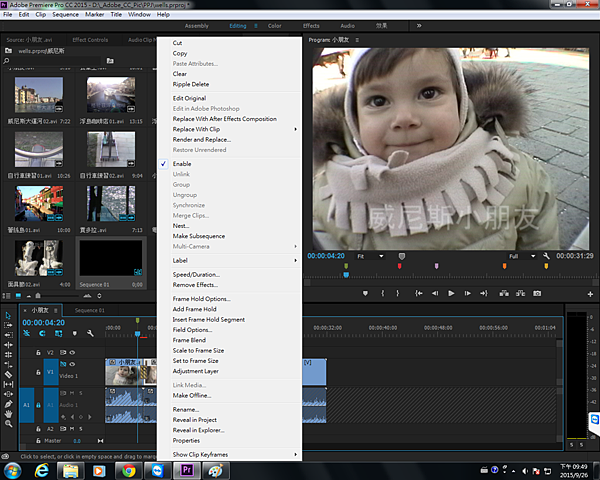Screen dimensions: 600x480
Task: Play the sequence in Program monitor
Action: pyautogui.click(x=451, y=293)
